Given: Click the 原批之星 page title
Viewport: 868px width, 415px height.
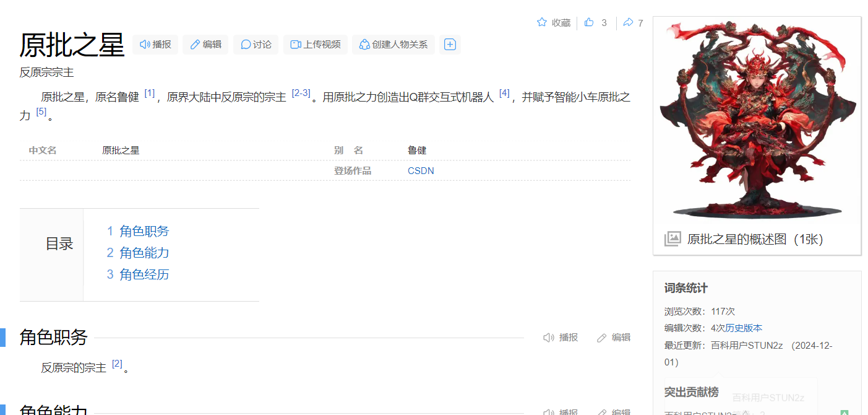Looking at the screenshot, I should pyautogui.click(x=72, y=45).
